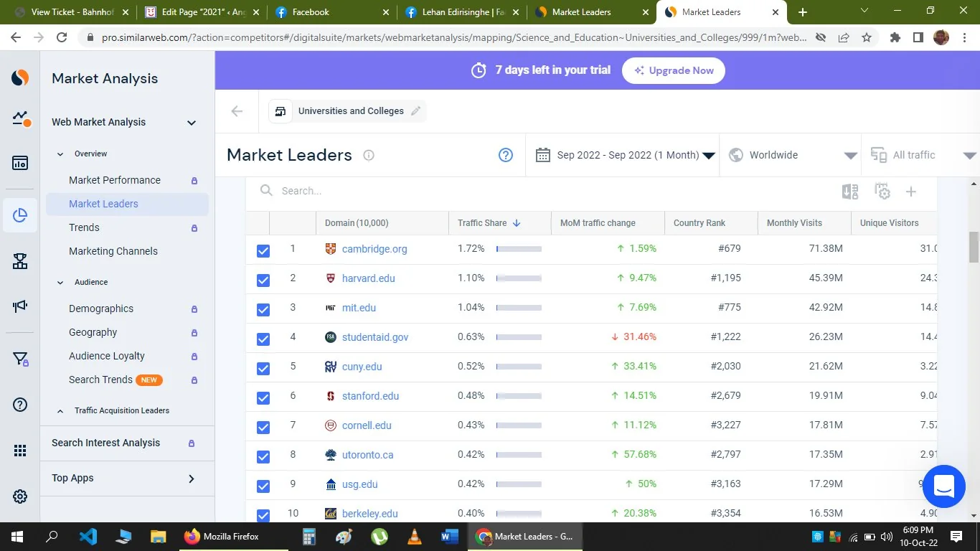Open the settings gear in left rail

click(20, 496)
